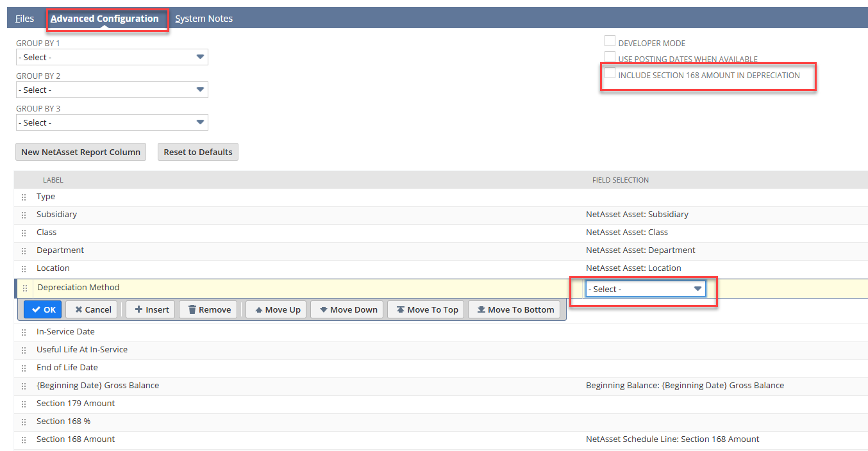Open the System Notes tab
Image resolution: width=868 pixels, height=451 pixels.
[204, 19]
